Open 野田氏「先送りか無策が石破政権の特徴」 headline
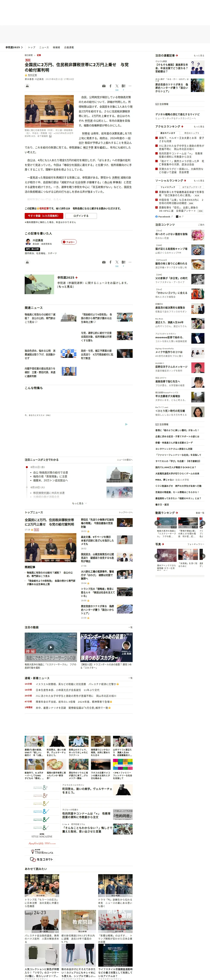Screen dimensions: 210x980 click(98, 523)
